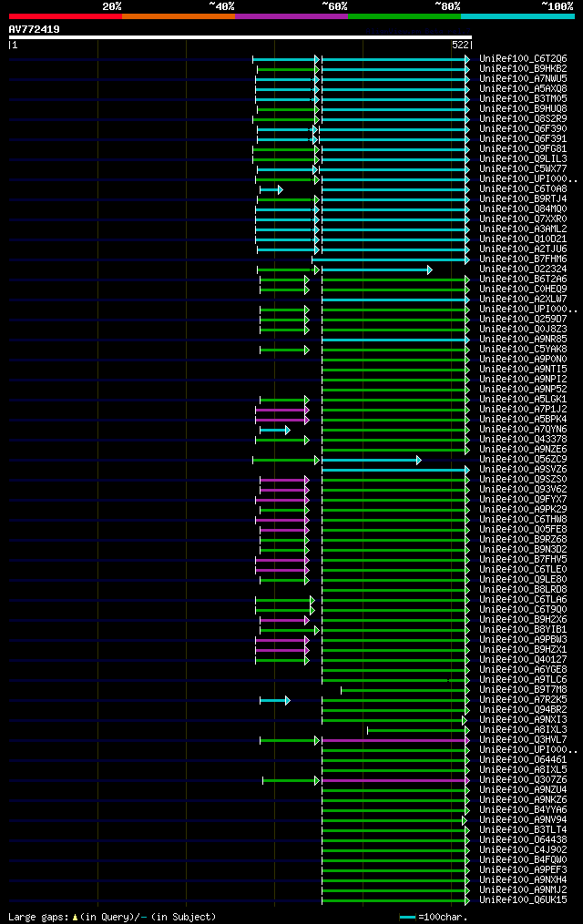
Task: Select the UniRef100_C6T0A8 label
Action: tap(523, 189)
